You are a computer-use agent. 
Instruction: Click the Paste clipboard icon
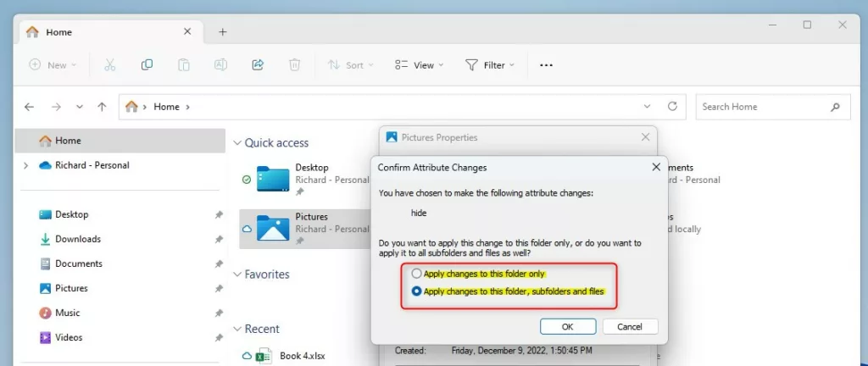pos(184,64)
